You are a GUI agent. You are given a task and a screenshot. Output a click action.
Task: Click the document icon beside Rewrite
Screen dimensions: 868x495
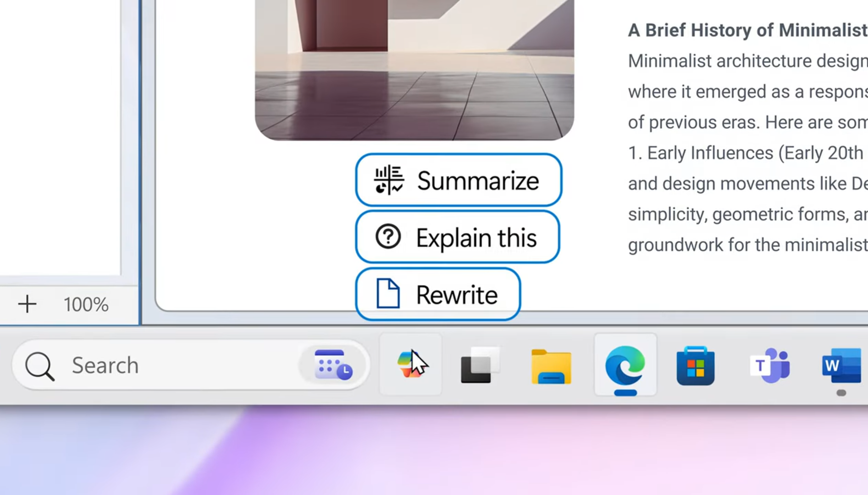(x=388, y=293)
